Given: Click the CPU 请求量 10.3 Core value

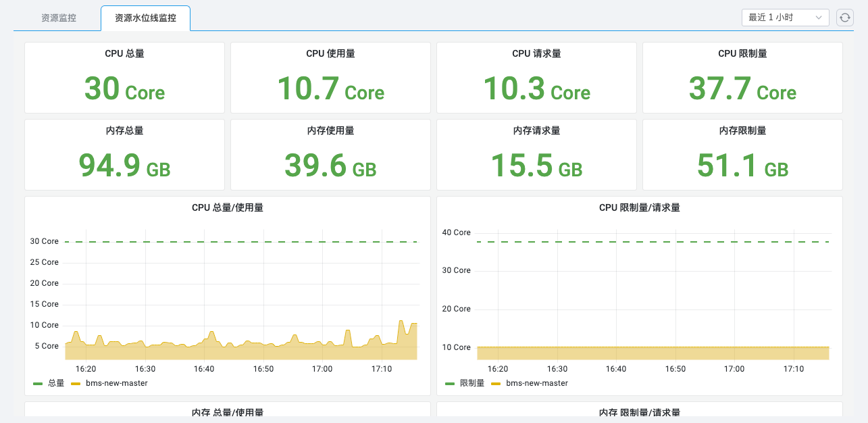Looking at the screenshot, I should 536,89.
